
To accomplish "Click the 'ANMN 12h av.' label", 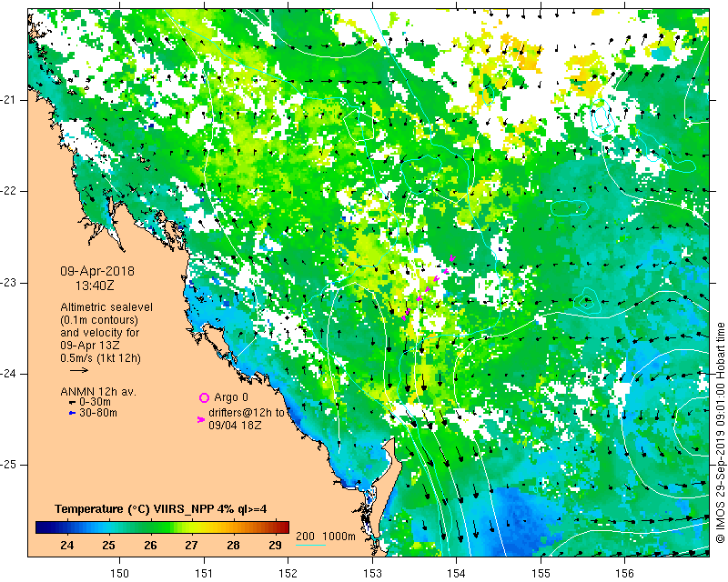I will pyautogui.click(x=98, y=392).
